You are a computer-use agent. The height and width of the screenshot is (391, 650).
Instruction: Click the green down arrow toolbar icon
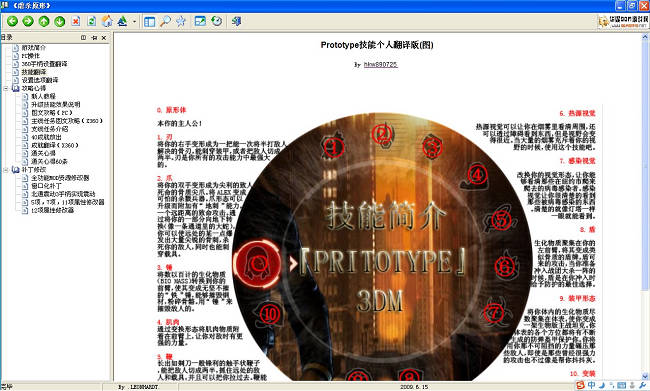[x=60, y=21]
